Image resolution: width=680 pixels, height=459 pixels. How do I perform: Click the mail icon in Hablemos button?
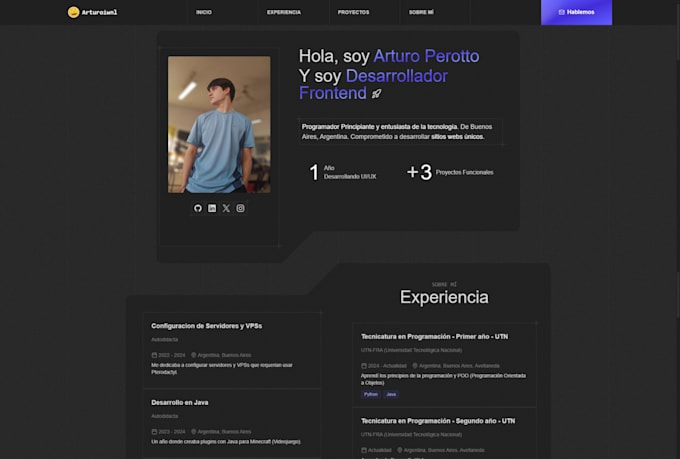[562, 12]
